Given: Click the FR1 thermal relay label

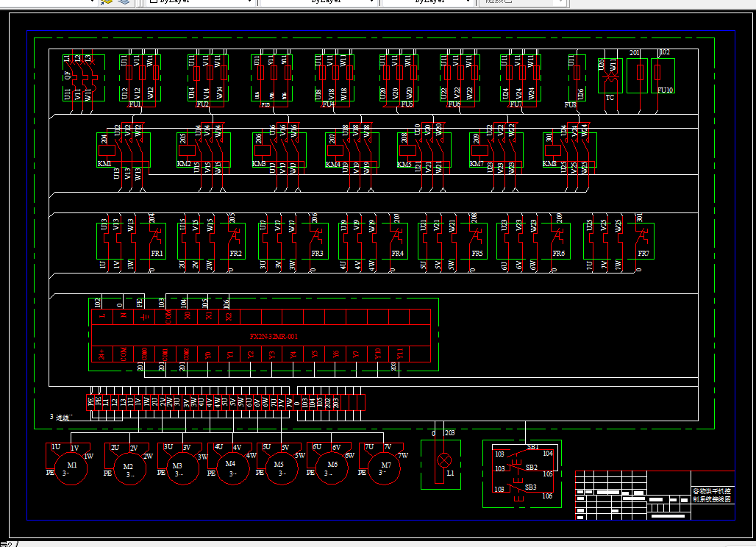Looking at the screenshot, I should 157,253.
